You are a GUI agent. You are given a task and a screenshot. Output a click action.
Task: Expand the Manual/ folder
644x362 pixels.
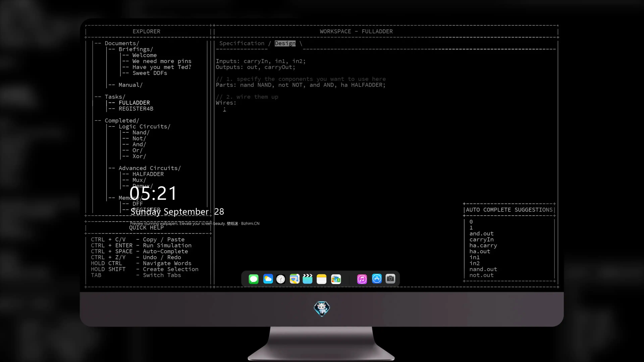click(130, 85)
